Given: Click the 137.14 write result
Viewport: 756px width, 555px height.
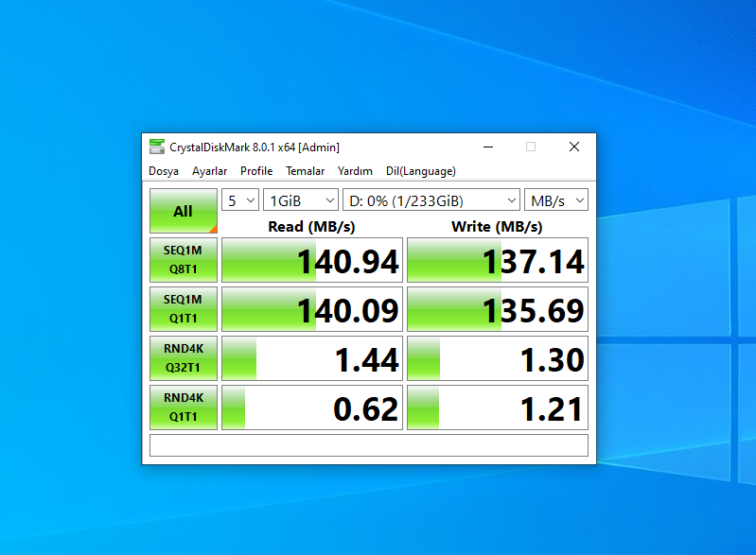Looking at the screenshot, I should tap(498, 260).
